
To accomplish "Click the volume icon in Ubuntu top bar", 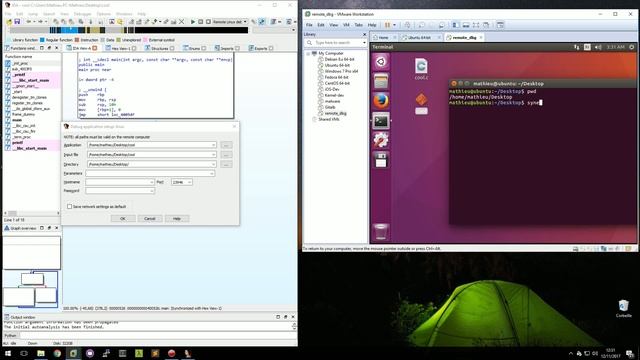I will pyautogui.click(x=598, y=47).
